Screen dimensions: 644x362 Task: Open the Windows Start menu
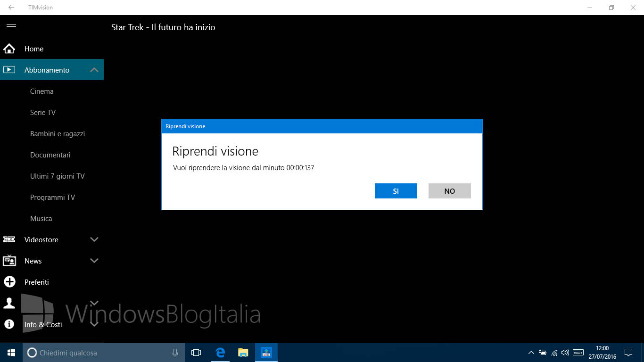[11, 353]
